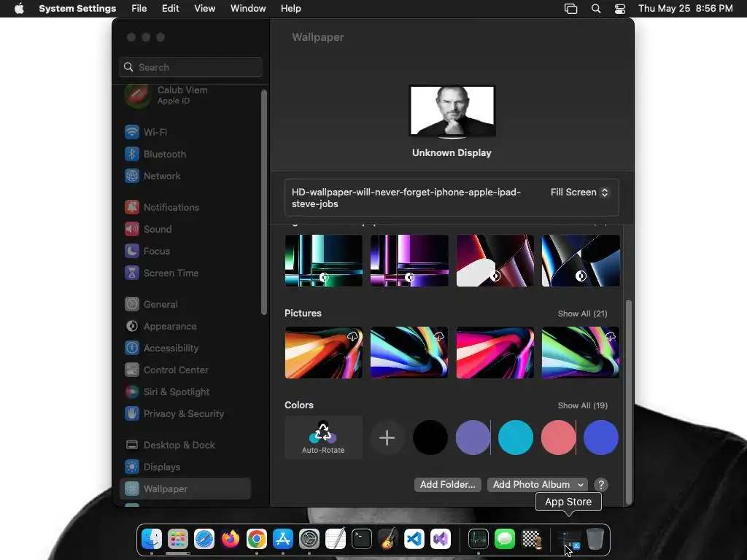Choose the royal blue color swatch
The image size is (747, 560).
pyautogui.click(x=601, y=437)
